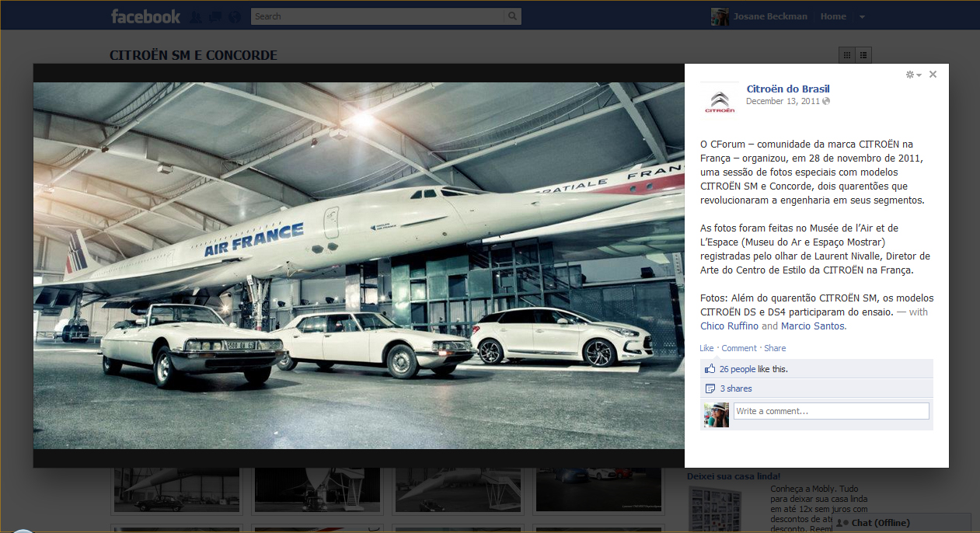Click the Citroën logo avatar
This screenshot has height=533, width=980.
click(x=720, y=101)
